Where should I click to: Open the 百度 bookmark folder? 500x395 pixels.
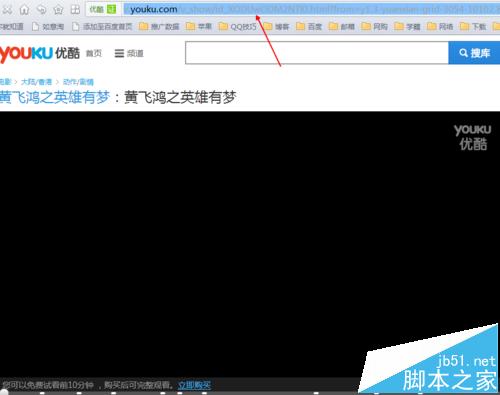[309, 26]
